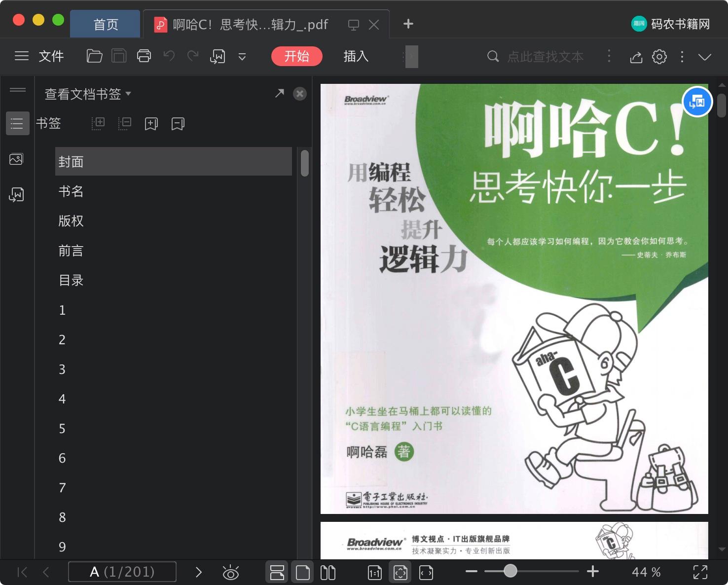Image resolution: width=728 pixels, height=585 pixels.
Task: Click the bookmark panel scrollbar
Action: 305,163
